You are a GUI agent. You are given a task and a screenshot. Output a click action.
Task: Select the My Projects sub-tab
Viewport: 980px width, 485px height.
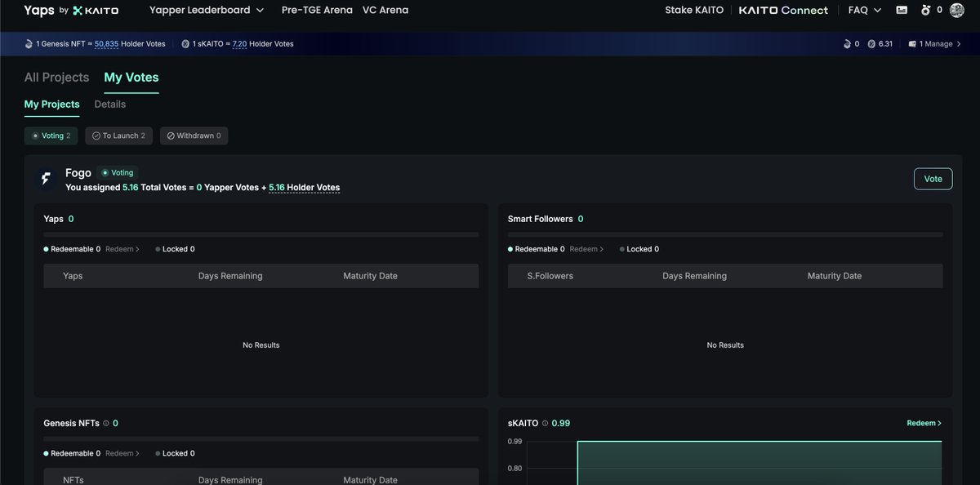[x=52, y=105]
